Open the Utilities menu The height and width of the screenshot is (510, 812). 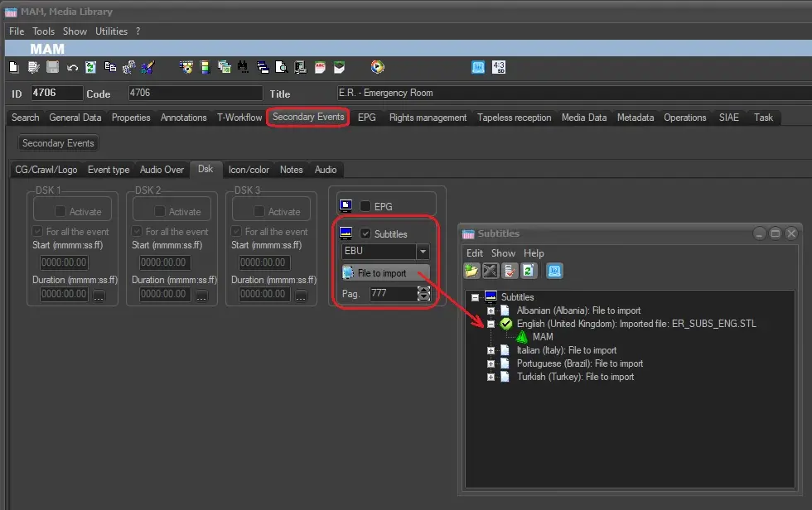[111, 31]
